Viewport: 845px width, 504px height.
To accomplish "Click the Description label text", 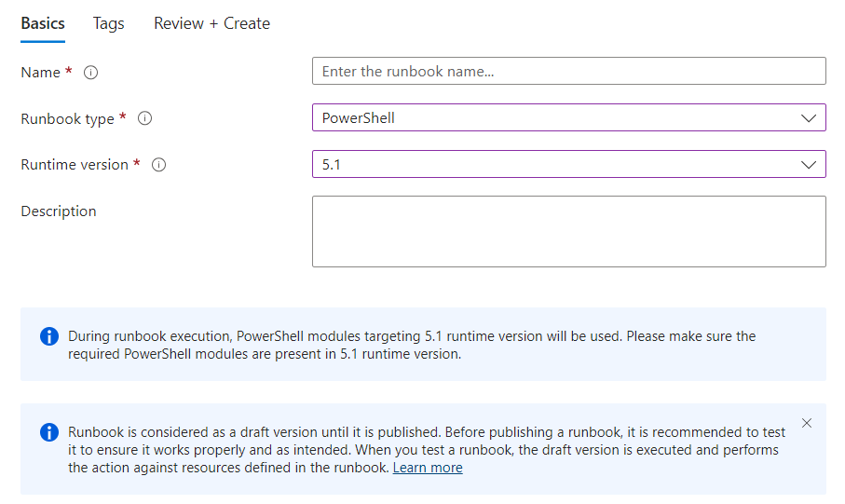I will pos(59,211).
